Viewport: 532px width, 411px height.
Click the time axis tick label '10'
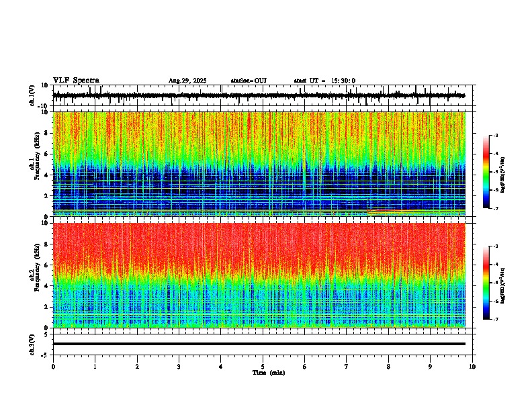click(472, 367)
